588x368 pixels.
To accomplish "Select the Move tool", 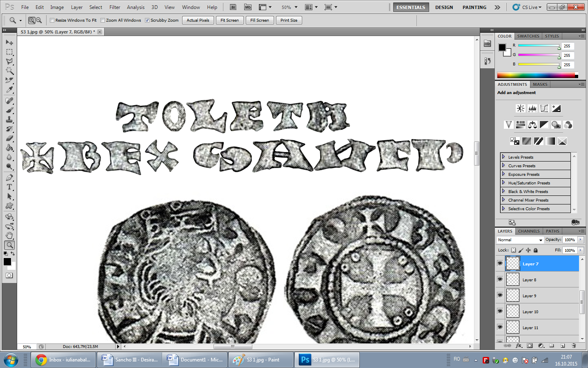I will pos(9,43).
